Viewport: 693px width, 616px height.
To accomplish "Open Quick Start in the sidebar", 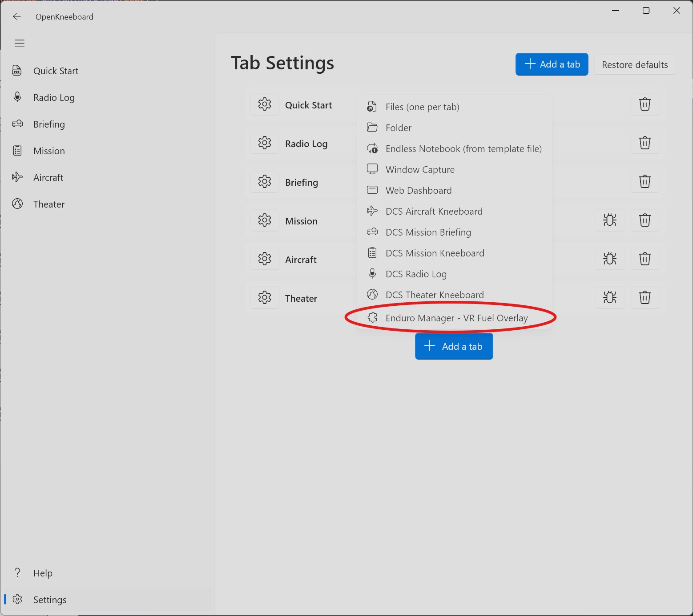I will point(107,71).
